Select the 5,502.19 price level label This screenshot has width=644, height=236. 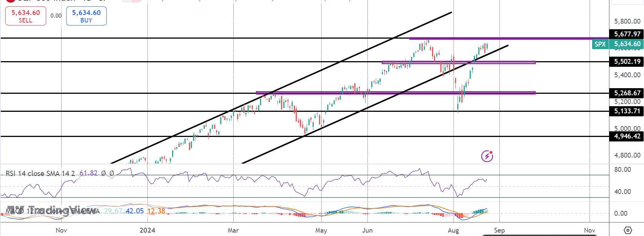point(627,62)
